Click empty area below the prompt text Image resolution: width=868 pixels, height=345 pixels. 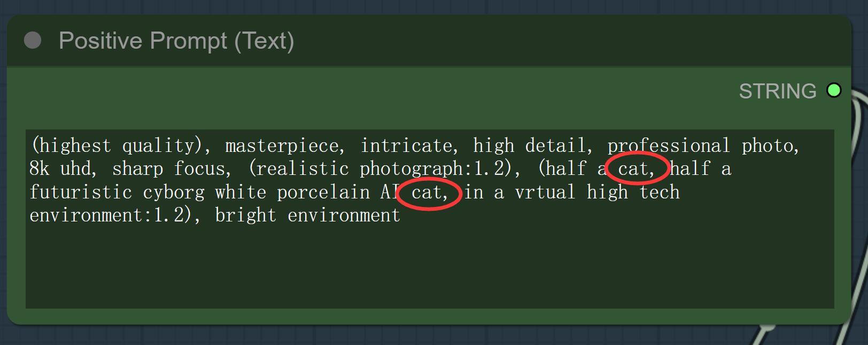(428, 267)
